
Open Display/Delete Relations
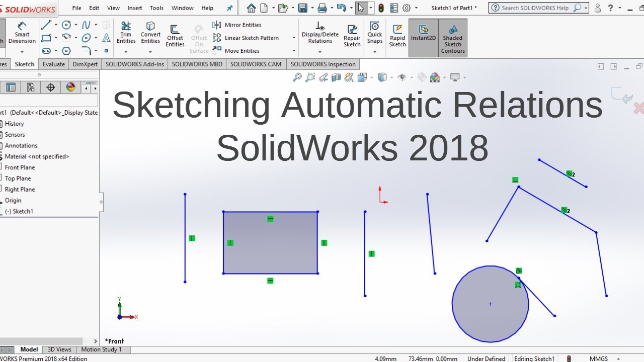(320, 33)
